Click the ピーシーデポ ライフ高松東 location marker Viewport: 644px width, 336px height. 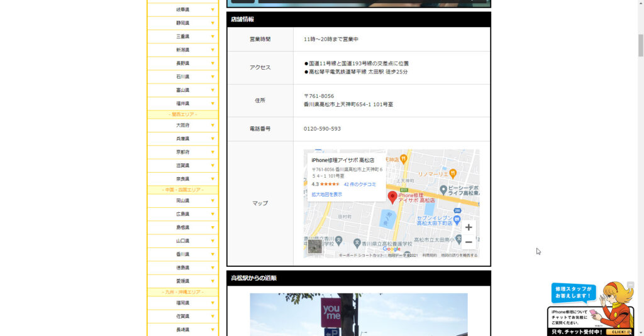click(x=443, y=190)
